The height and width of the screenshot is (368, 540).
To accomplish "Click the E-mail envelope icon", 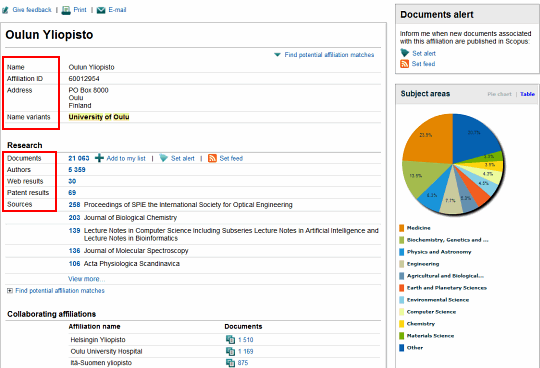I will pos(101,10).
